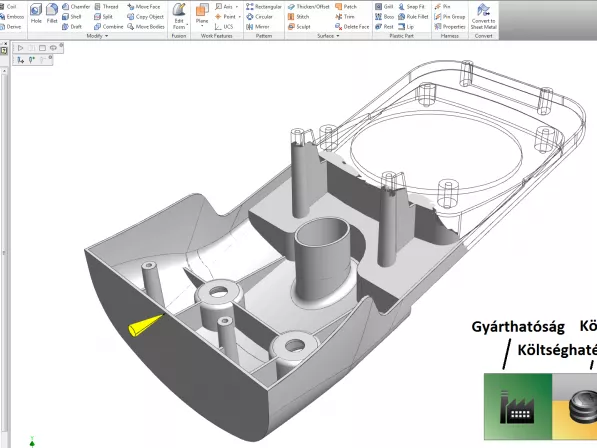
Task: Choose the Draft tool
Action: (x=72, y=27)
